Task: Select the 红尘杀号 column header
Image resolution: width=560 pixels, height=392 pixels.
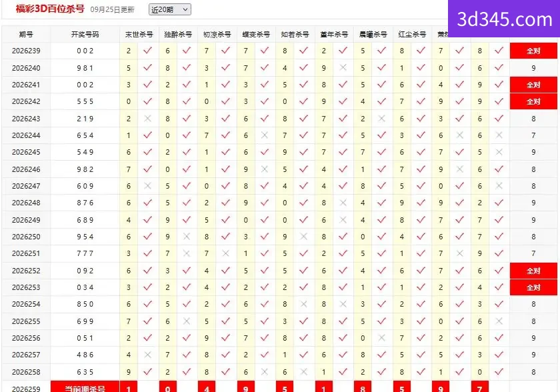Action: [412, 34]
